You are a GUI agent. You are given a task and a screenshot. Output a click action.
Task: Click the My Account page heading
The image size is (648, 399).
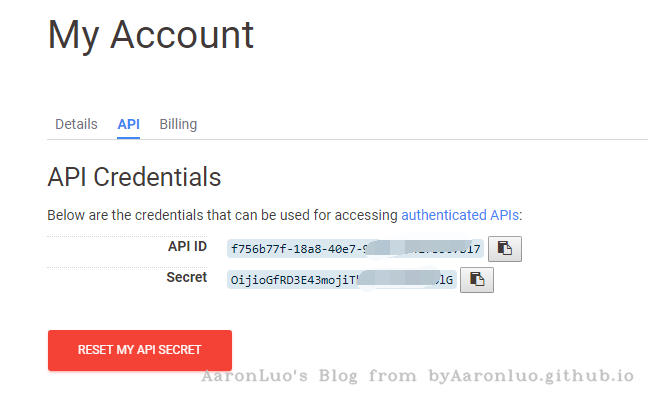point(151,35)
